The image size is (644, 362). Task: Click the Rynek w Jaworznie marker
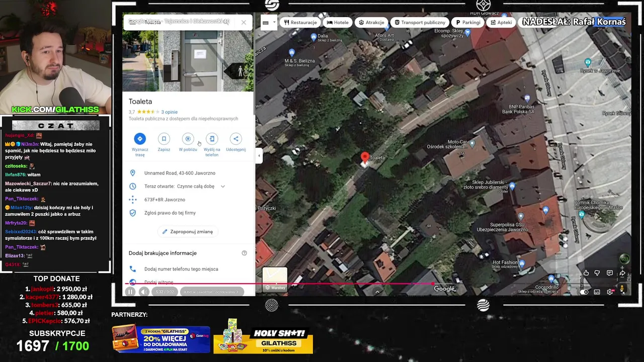(x=588, y=62)
